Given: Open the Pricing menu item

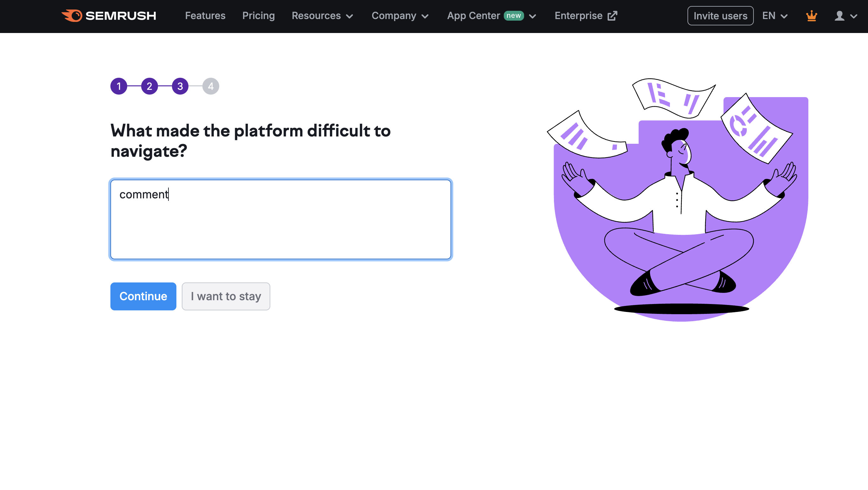Looking at the screenshot, I should pyautogui.click(x=259, y=16).
